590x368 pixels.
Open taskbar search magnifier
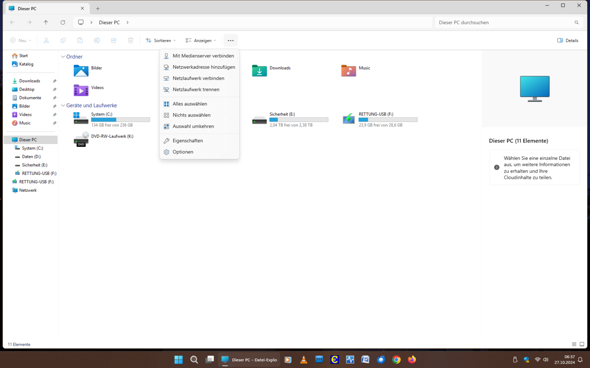coord(194,360)
